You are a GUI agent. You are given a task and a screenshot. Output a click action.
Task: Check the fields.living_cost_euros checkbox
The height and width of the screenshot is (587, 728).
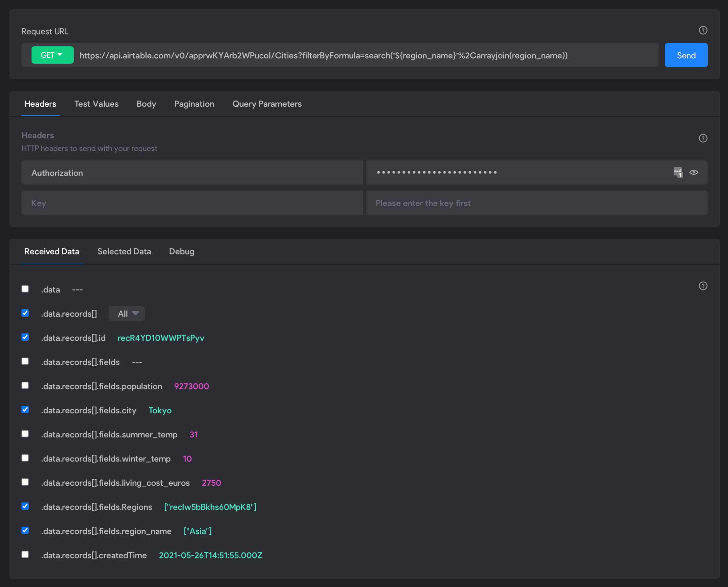[25, 482]
